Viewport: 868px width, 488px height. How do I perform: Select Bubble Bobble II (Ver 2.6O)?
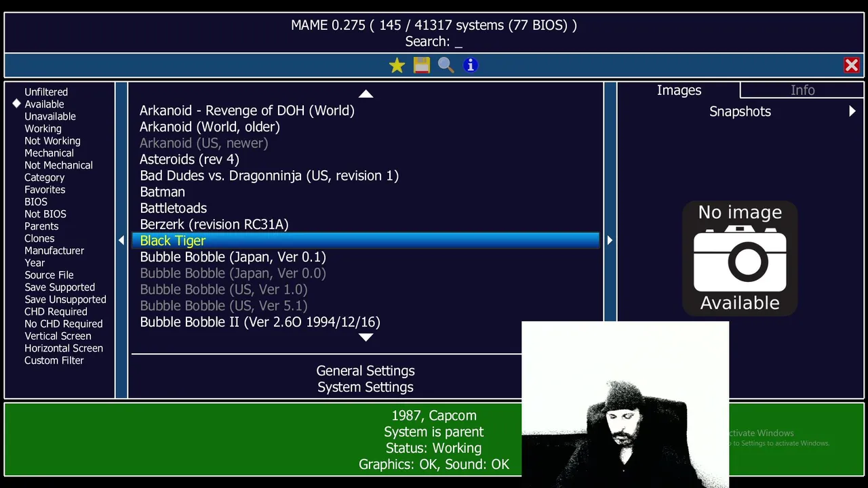pos(366,322)
